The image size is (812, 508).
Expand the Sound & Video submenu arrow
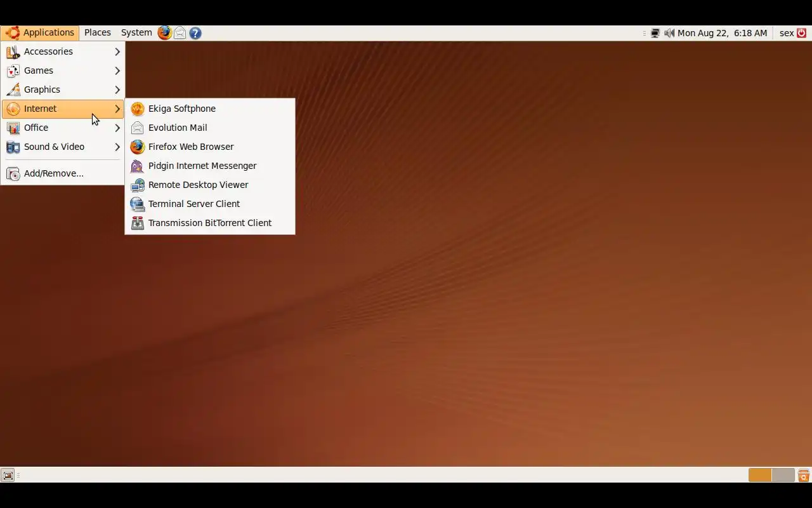click(117, 147)
